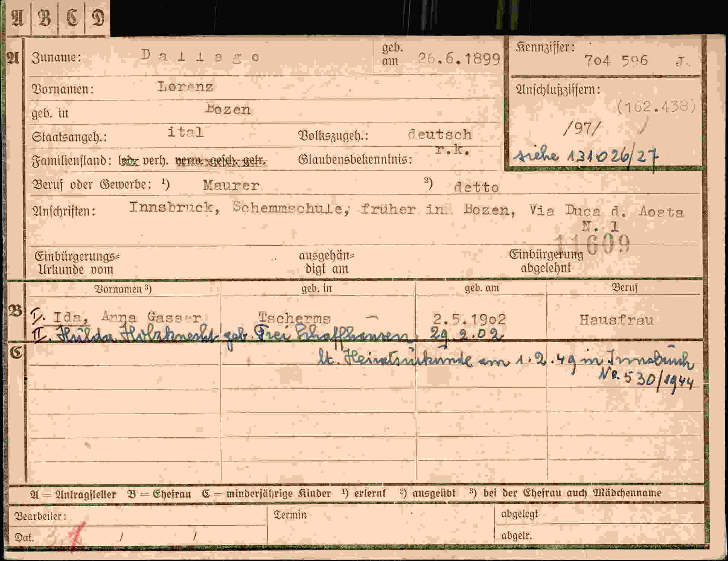
Task: Click the ausgehändigt am label
Action: [327, 262]
